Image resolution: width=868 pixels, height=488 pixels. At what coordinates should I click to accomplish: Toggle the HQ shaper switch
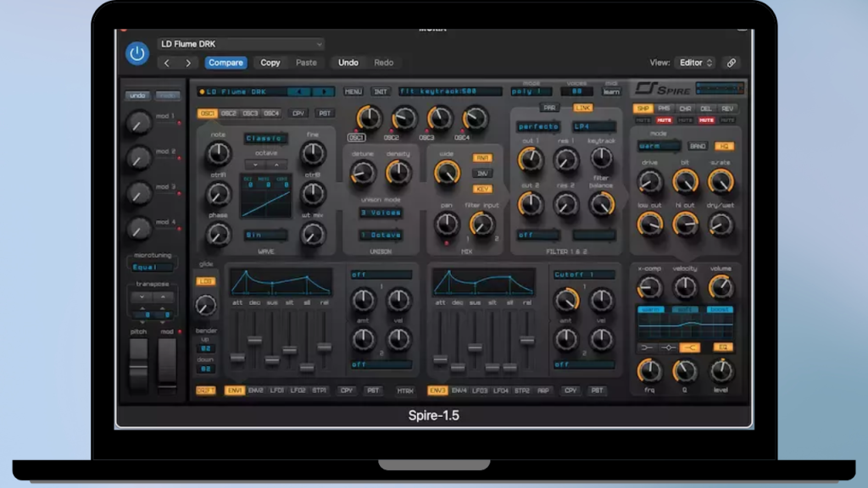tap(724, 147)
